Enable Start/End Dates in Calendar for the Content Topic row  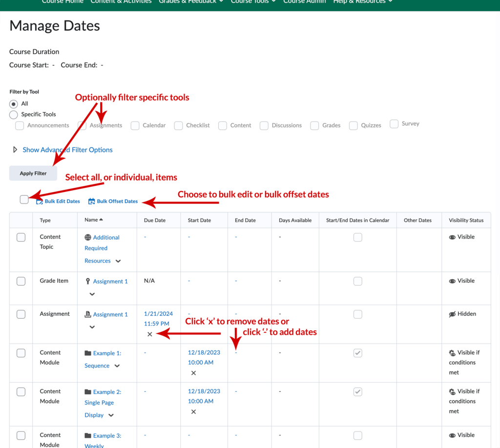pyautogui.click(x=358, y=237)
